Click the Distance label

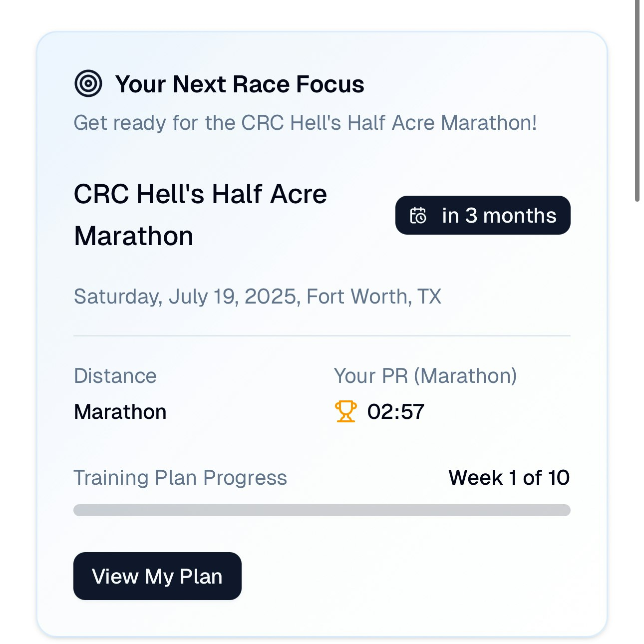tap(115, 376)
